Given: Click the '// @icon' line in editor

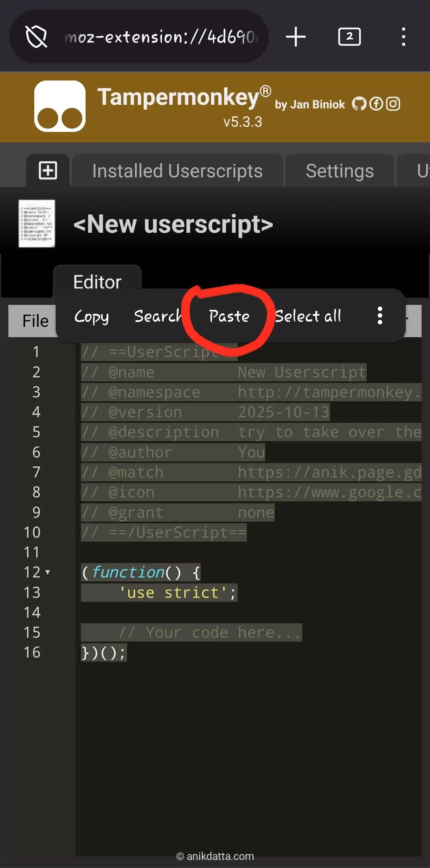Looking at the screenshot, I should 251,492.
